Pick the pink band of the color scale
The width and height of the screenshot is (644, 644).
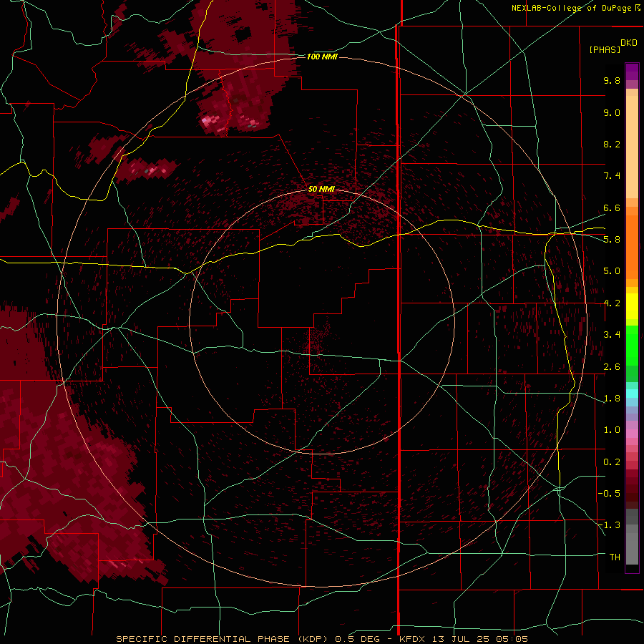pos(632,434)
